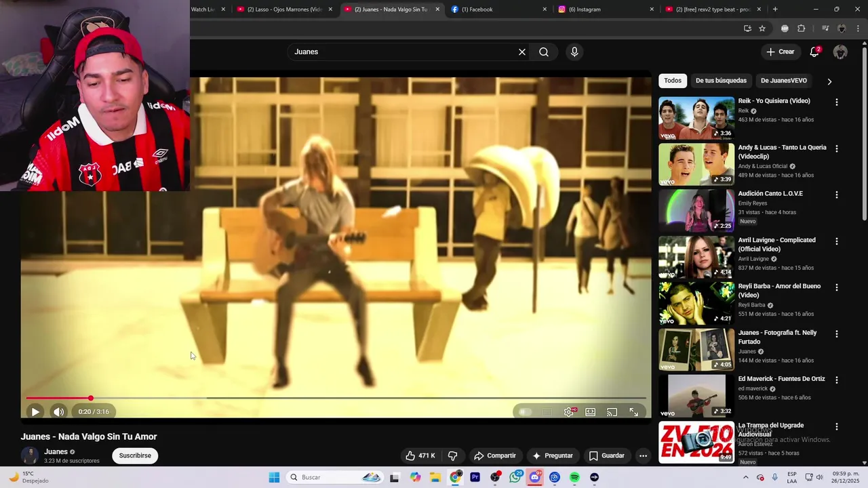Viewport: 868px width, 488px height.
Task: Open the Chrome three-dot menu
Action: click(858, 28)
